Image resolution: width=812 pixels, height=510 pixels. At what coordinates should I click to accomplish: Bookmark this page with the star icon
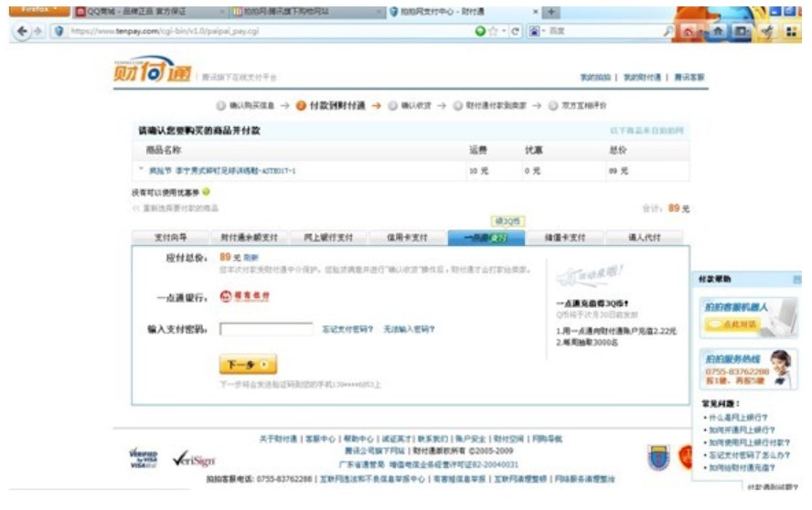(493, 31)
